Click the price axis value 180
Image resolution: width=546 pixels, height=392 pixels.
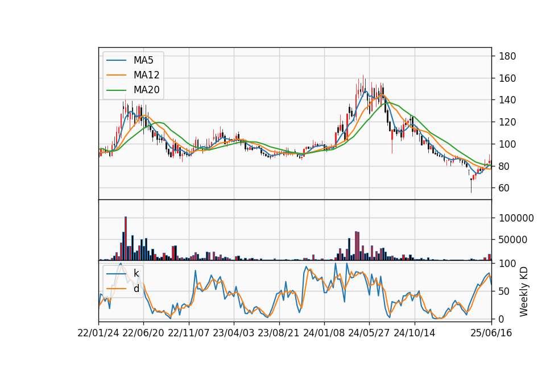[x=507, y=56]
